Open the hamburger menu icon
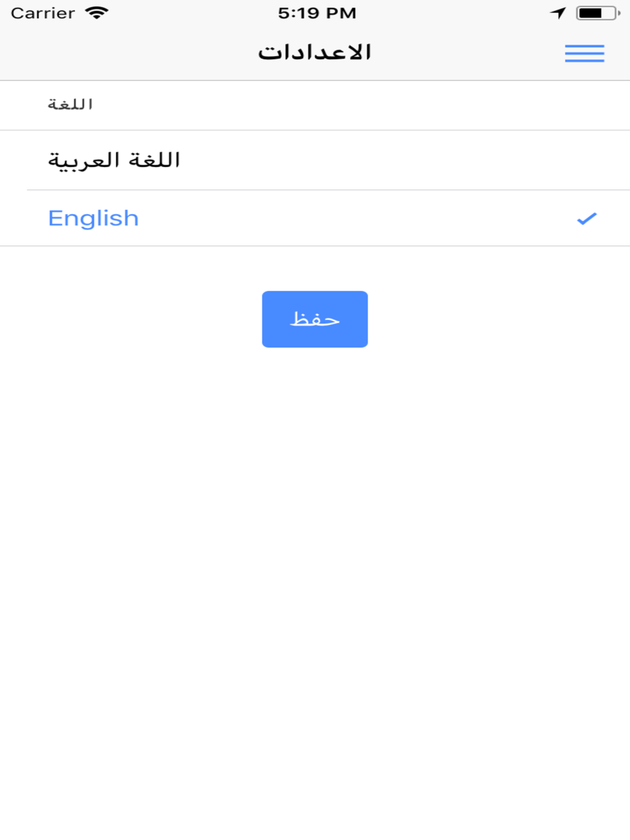This screenshot has height=840, width=630. pos(584,54)
